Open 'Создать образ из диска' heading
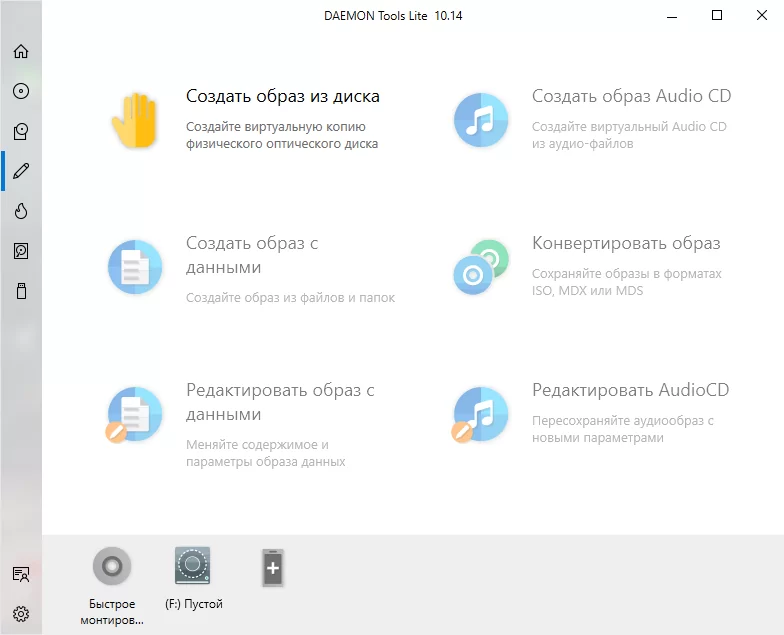This screenshot has height=635, width=784. point(282,96)
